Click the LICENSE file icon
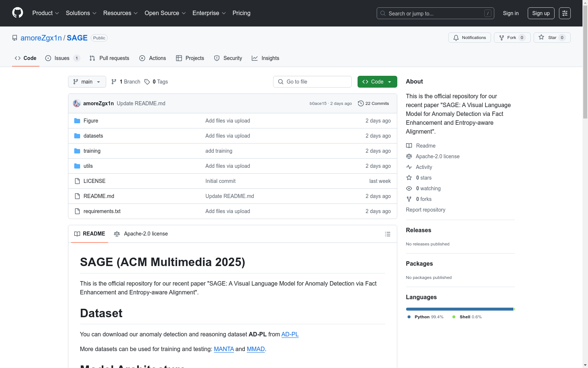 click(77, 181)
